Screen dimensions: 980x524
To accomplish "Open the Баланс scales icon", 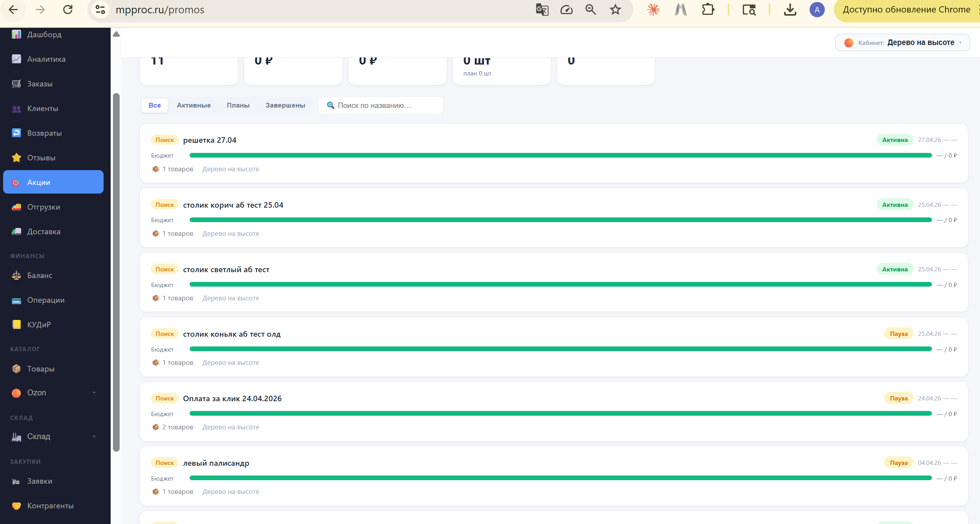I will 16,275.
